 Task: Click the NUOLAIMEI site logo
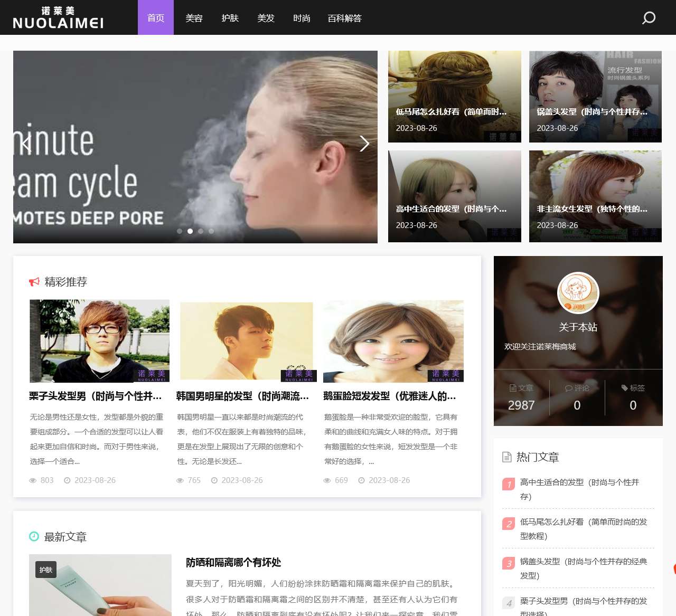(58, 17)
